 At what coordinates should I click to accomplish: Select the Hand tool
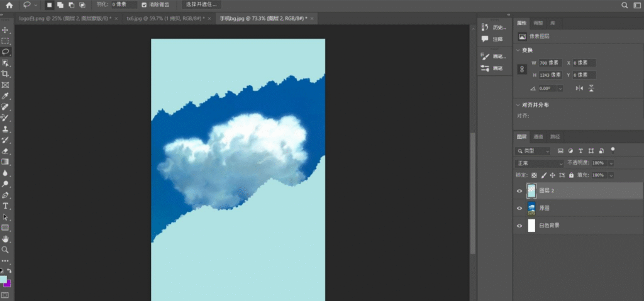coord(5,239)
